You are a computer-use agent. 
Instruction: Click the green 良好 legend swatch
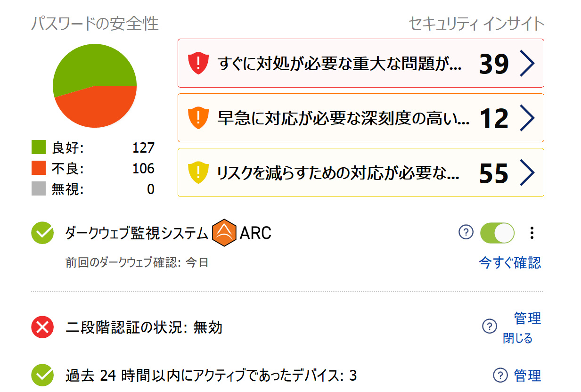click(39, 147)
